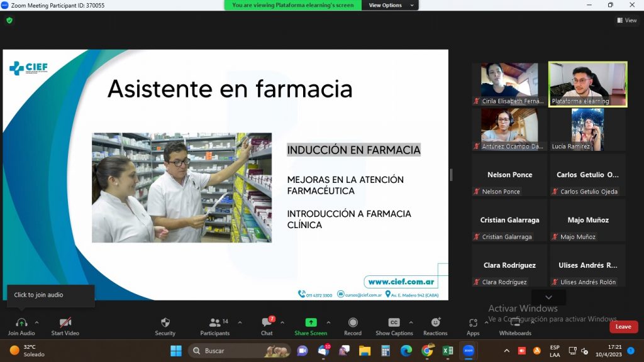Open the View Options dropdown
The image size is (644, 362).
pyautogui.click(x=390, y=5)
